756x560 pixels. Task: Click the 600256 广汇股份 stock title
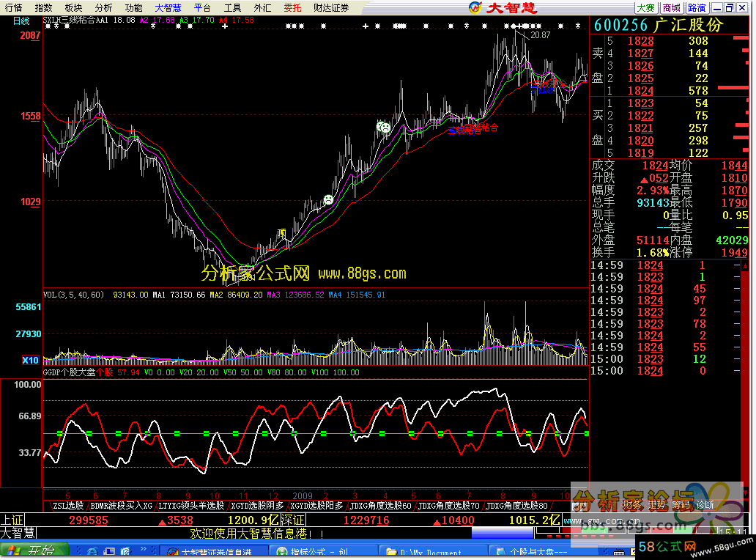pos(659,25)
